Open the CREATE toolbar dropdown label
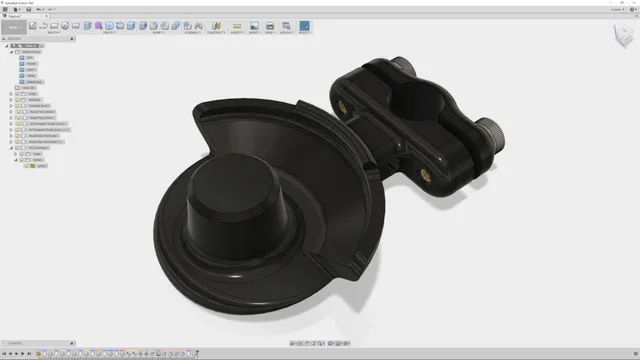The width and height of the screenshot is (640, 360). (109, 33)
